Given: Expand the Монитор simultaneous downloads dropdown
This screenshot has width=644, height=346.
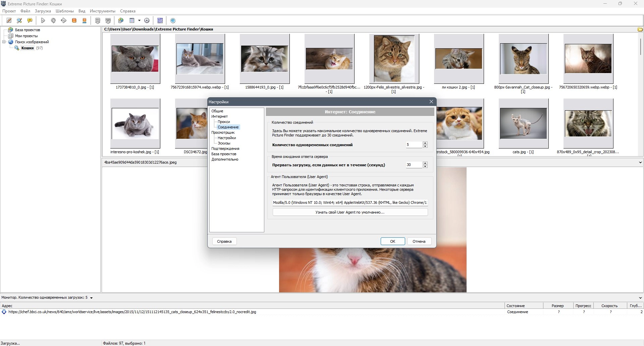Looking at the screenshot, I should 91,298.
